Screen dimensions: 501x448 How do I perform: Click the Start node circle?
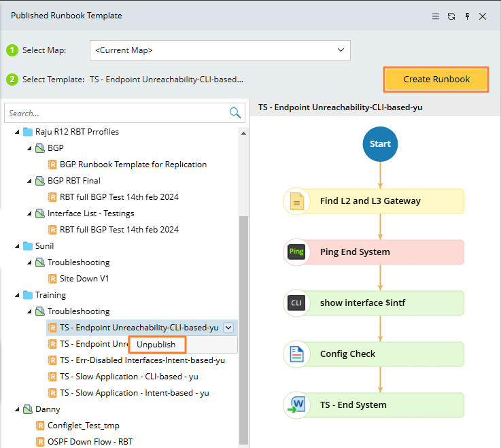[380, 144]
